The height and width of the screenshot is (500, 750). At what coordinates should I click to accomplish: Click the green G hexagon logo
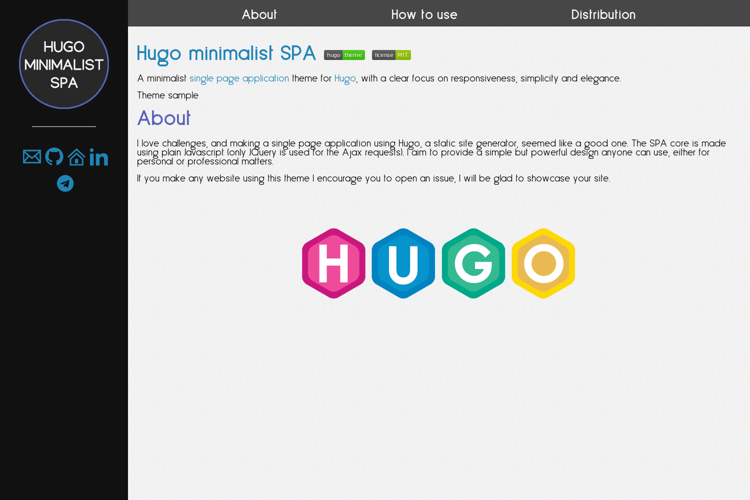pos(474,263)
